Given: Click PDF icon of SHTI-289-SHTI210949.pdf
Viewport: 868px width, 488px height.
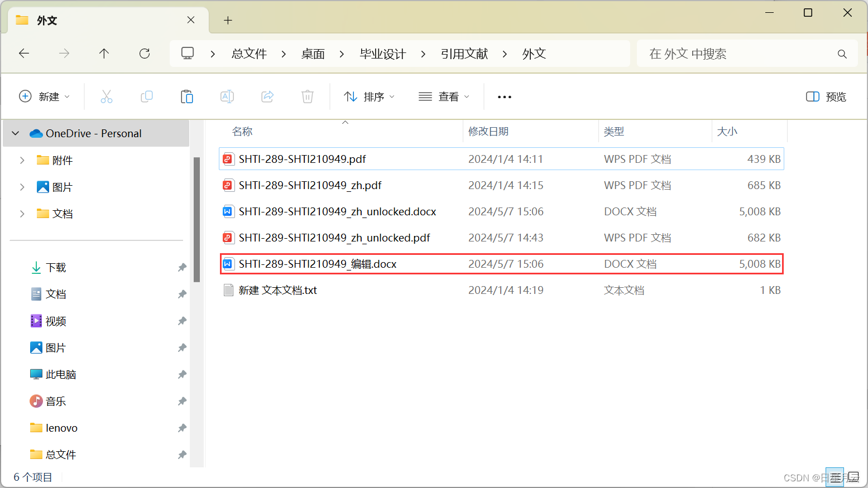Looking at the screenshot, I should [228, 159].
